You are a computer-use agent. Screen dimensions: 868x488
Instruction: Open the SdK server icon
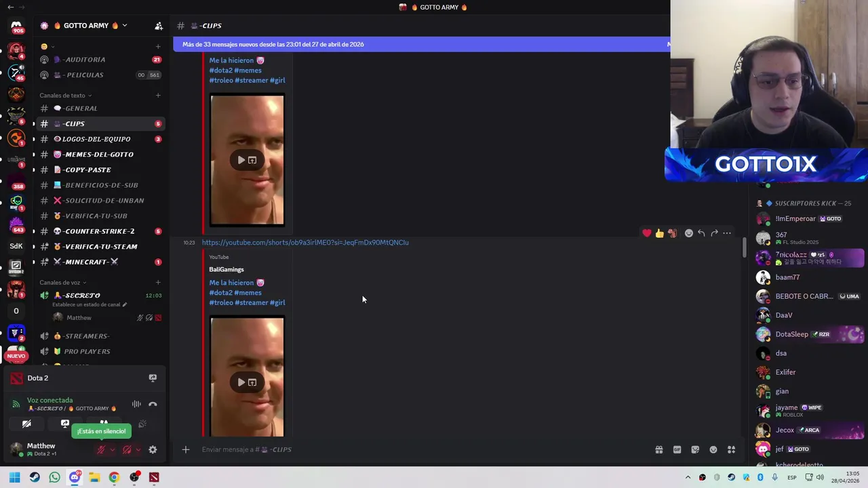(16, 246)
